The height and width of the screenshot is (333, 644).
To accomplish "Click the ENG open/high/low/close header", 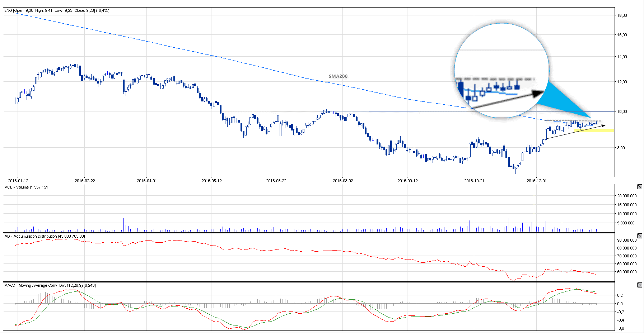I will pyautogui.click(x=57, y=10).
